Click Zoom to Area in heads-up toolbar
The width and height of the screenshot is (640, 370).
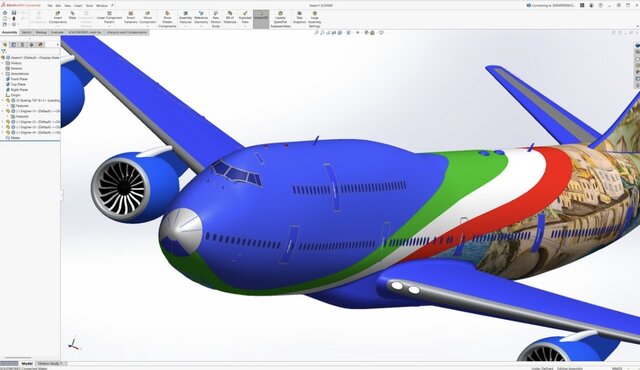coord(322,33)
